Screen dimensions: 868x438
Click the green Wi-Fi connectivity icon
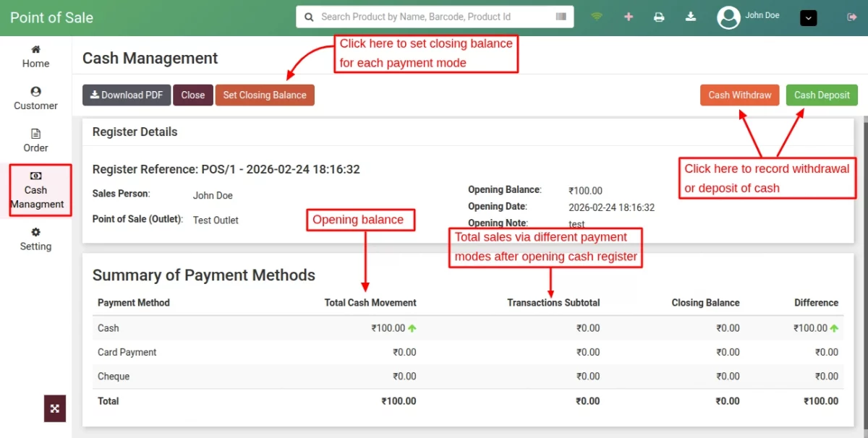click(x=597, y=17)
